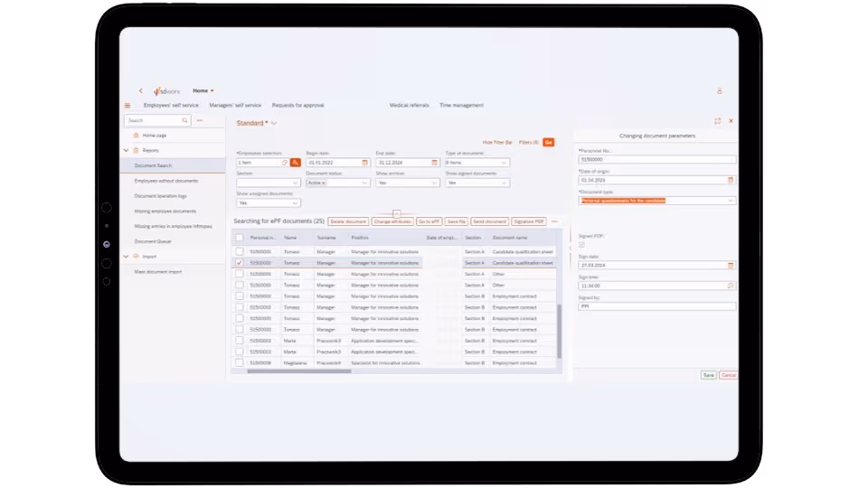Click the Import icon in sidebar
This screenshot has width=868, height=488.
[x=136, y=257]
